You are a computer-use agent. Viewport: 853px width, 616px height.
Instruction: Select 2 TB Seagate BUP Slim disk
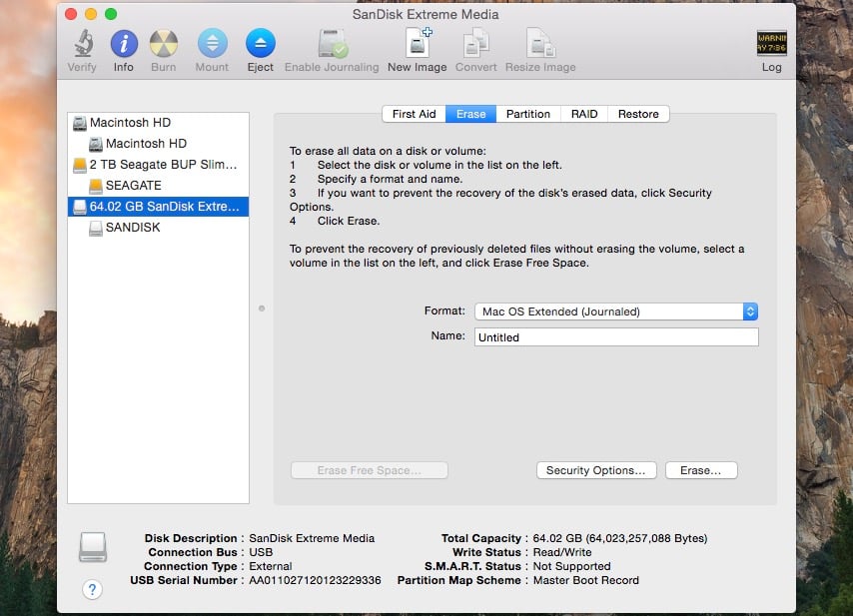[163, 165]
